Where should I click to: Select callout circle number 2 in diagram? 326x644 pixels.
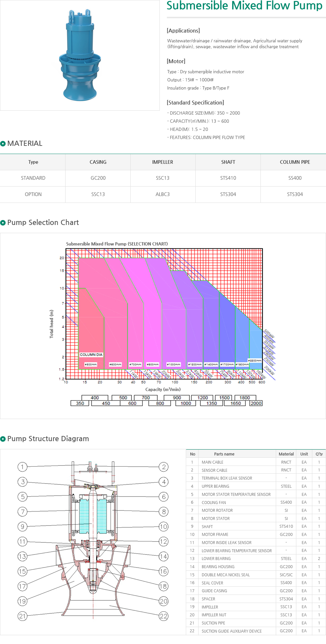point(164,467)
